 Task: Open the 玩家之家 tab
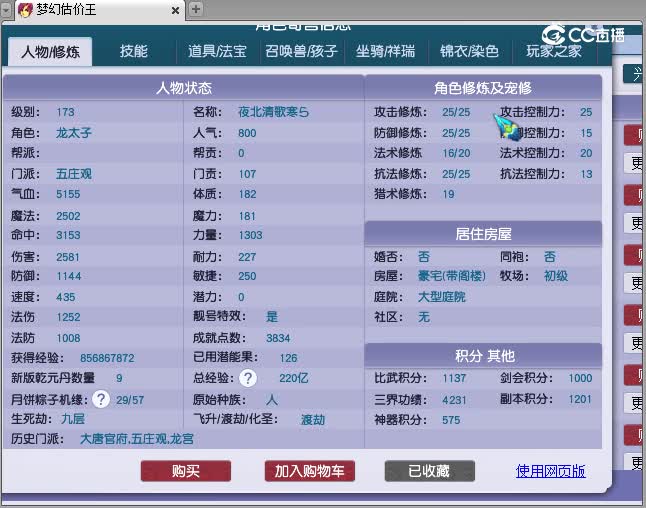(x=554, y=52)
